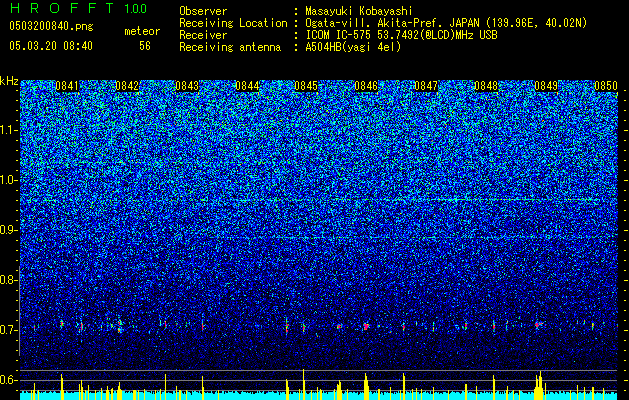The height and width of the screenshot is (400, 629).
Task: Click the 0850 time marker
Action: 606,86
